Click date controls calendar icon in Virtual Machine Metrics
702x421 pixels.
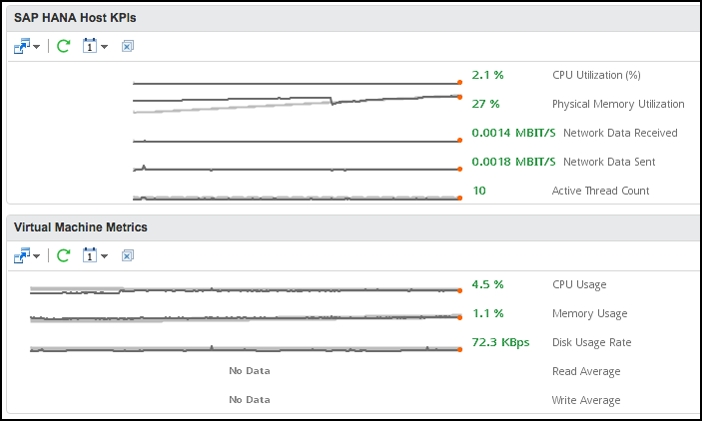[90, 255]
